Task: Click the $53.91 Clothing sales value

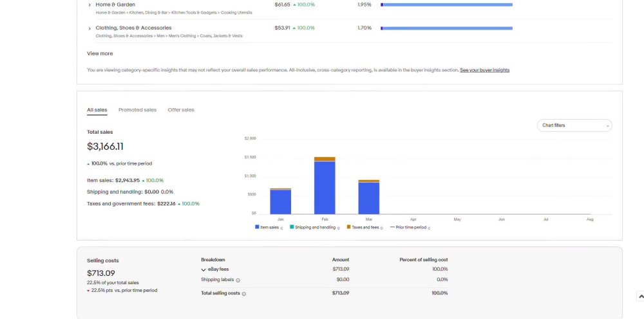Action: (x=282, y=28)
